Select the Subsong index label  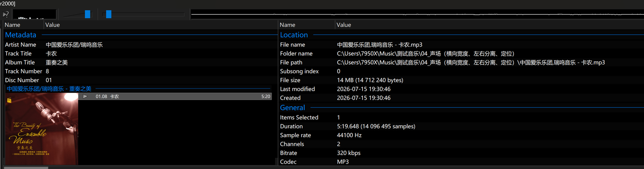pos(299,71)
